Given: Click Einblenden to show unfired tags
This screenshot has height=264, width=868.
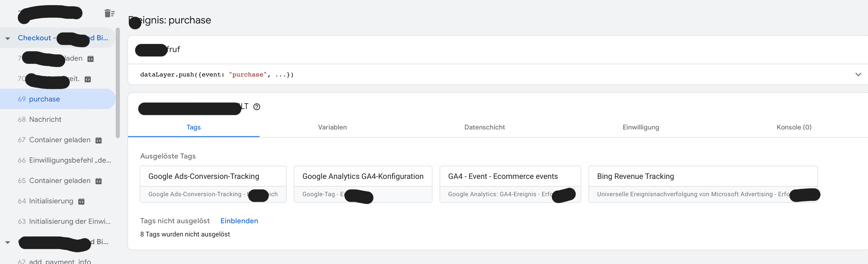Looking at the screenshot, I should [x=239, y=221].
